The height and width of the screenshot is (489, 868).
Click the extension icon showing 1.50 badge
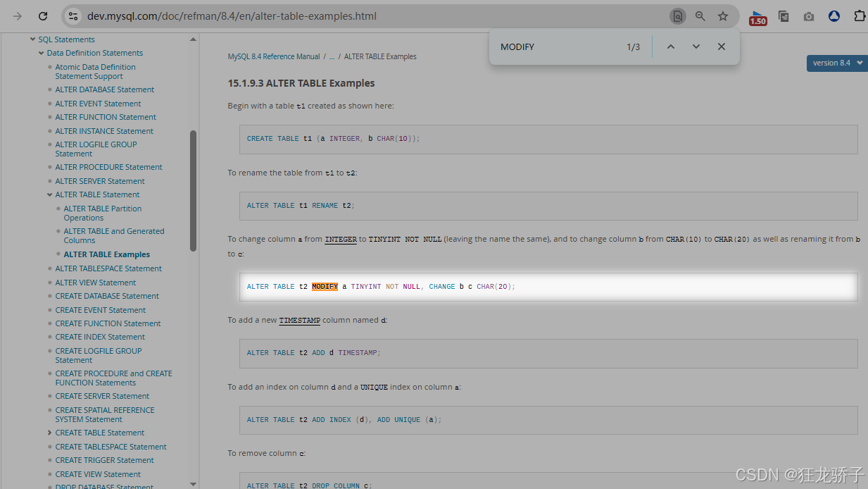click(758, 18)
